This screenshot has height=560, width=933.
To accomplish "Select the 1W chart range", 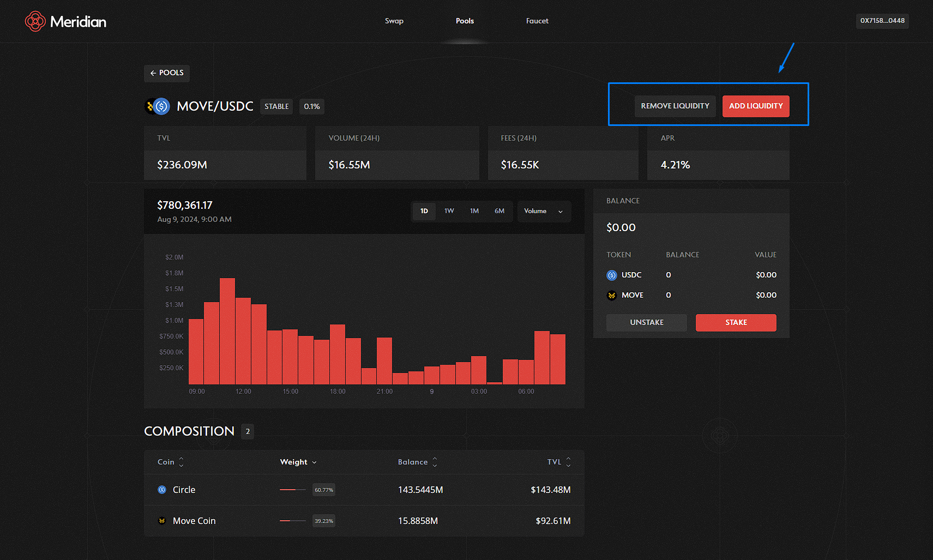I will (449, 211).
